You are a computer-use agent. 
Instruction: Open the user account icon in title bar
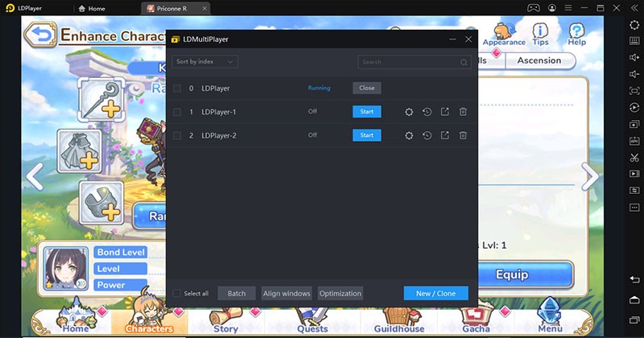[x=552, y=8]
